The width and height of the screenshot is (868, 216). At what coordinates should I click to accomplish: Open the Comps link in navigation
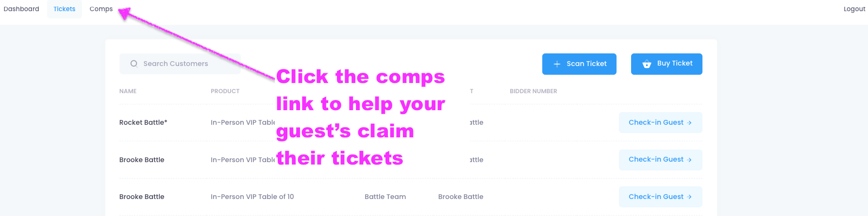(101, 9)
